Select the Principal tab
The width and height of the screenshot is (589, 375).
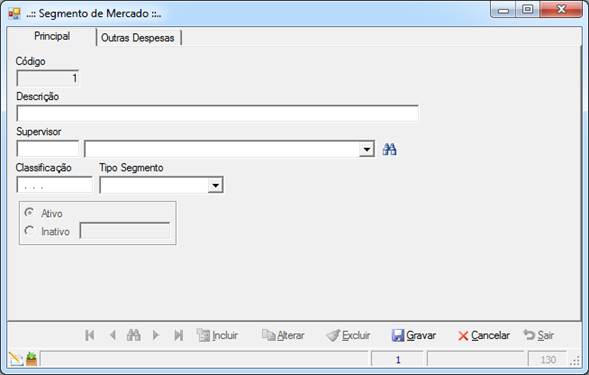[52, 36]
